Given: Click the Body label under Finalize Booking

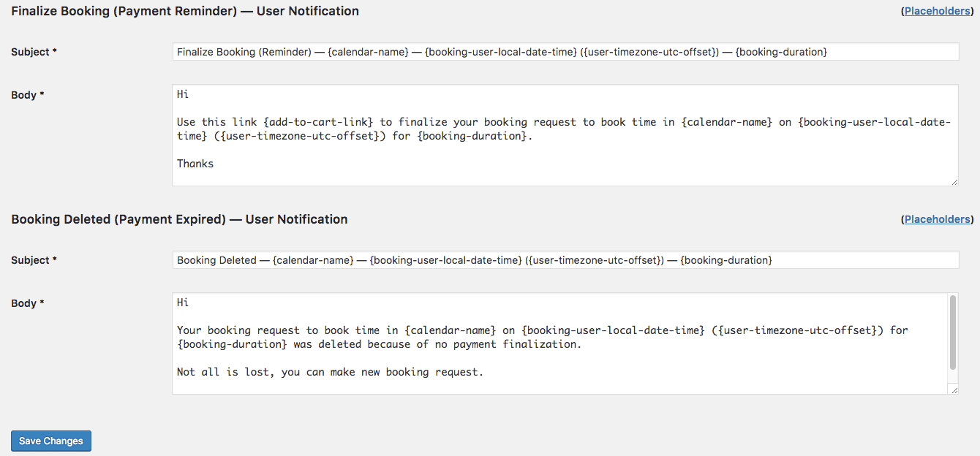Looking at the screenshot, I should pyautogui.click(x=24, y=95).
